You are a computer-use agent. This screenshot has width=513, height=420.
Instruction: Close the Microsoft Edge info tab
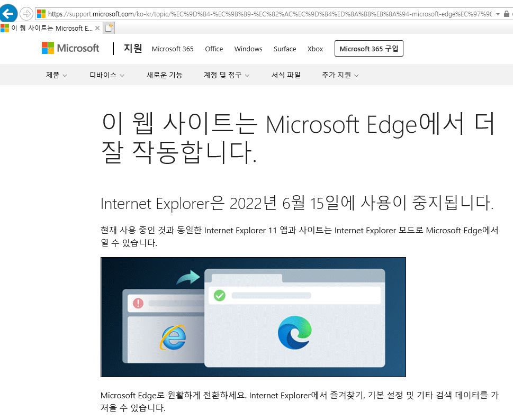click(x=97, y=28)
